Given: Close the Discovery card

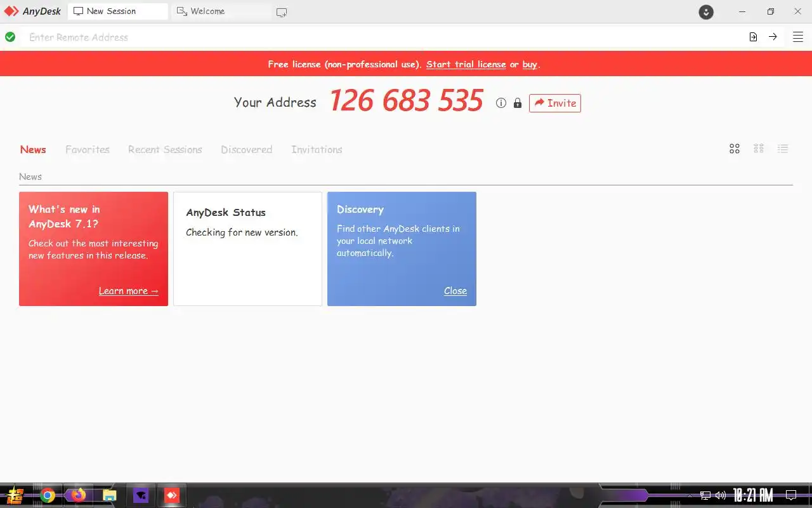Looking at the screenshot, I should tap(455, 291).
